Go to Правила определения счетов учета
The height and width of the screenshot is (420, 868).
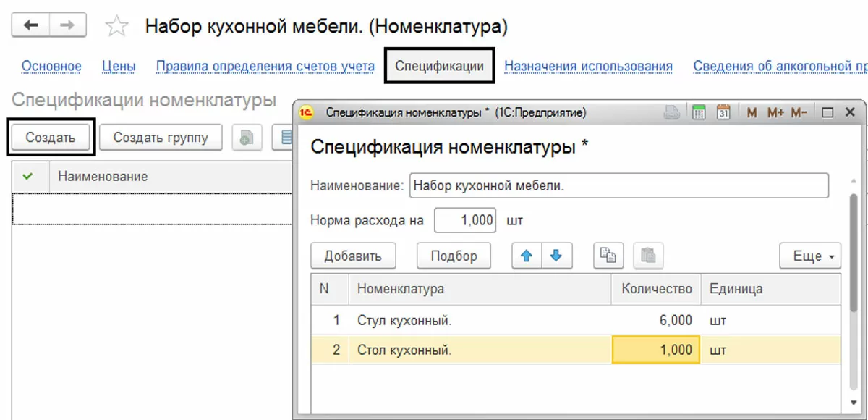(265, 66)
